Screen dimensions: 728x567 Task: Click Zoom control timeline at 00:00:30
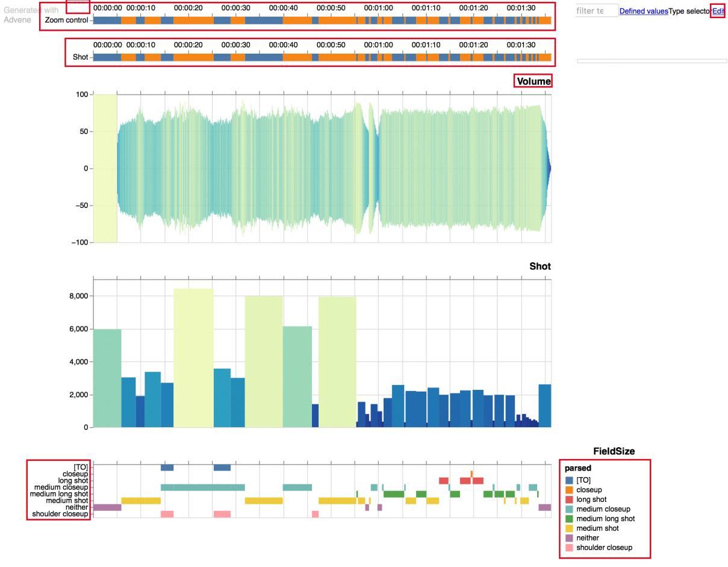tap(236, 20)
